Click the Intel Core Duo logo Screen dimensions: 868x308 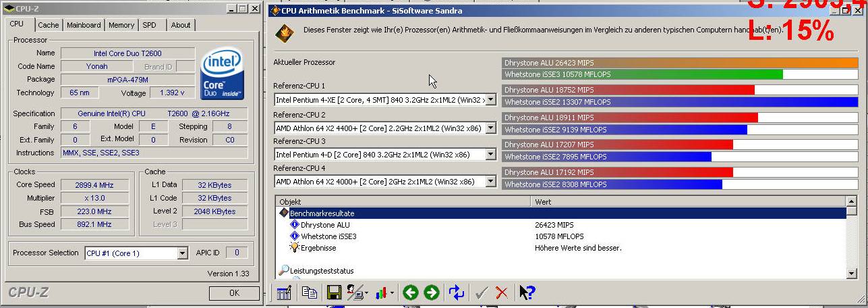point(223,73)
